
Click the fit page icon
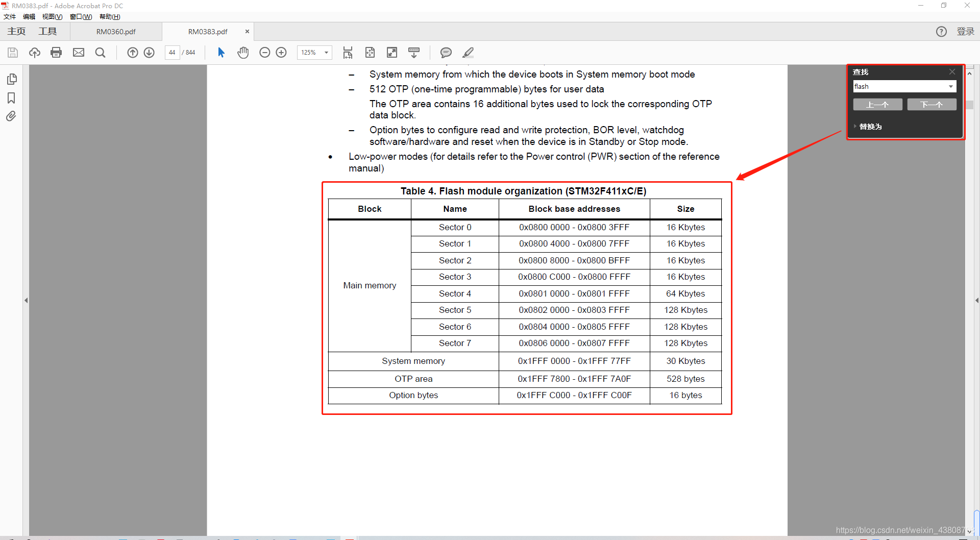[370, 53]
